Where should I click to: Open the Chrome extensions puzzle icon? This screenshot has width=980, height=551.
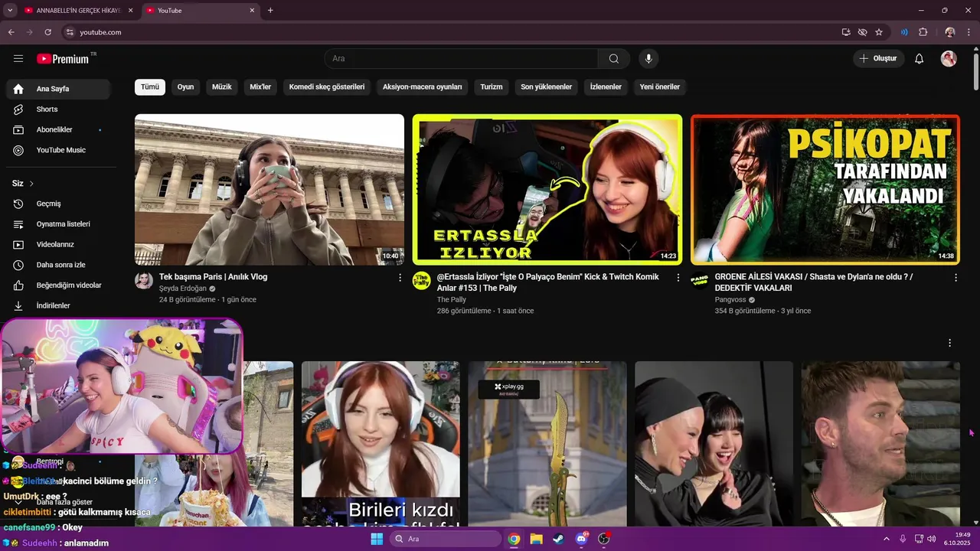tap(923, 32)
